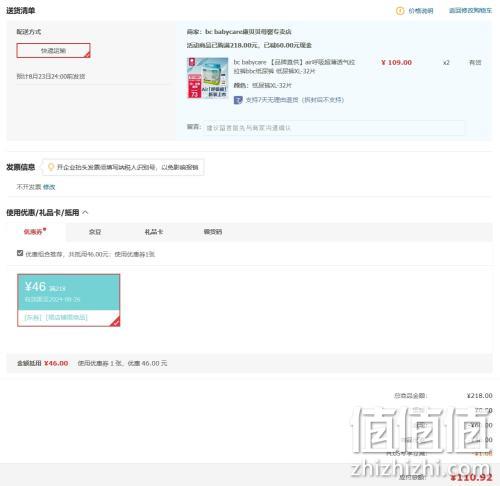
Task: Open the bc babycare product title link
Action: 294,66
